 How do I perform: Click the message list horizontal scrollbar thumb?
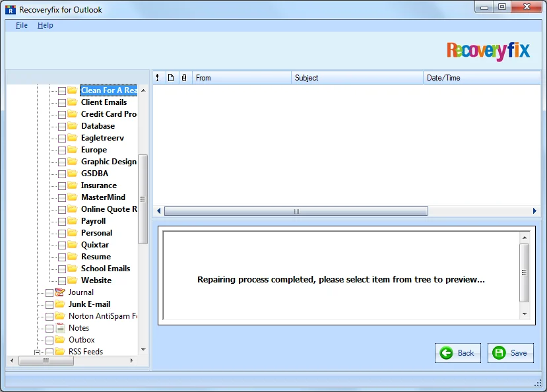pos(296,211)
